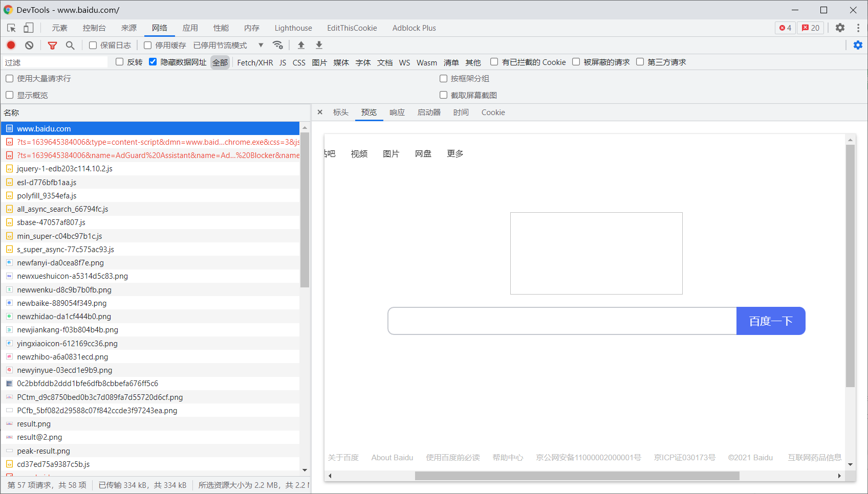Toggle the device toolbar icon
Image resolution: width=868 pixels, height=494 pixels.
[29, 28]
